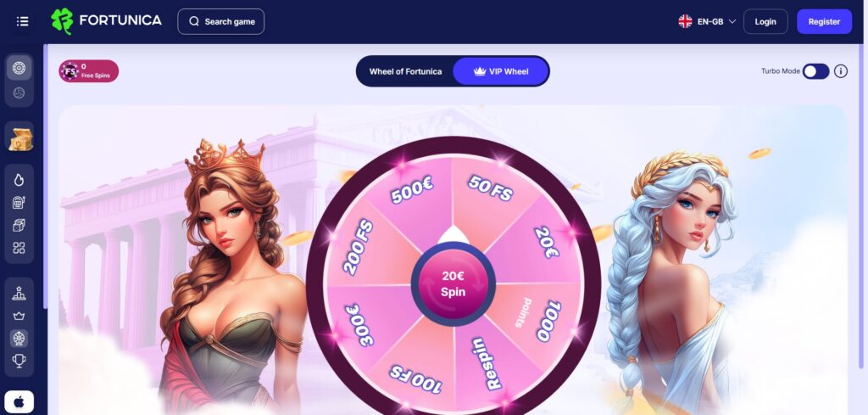This screenshot has height=415, width=868.
Task: Click the Login button
Action: coord(765,21)
